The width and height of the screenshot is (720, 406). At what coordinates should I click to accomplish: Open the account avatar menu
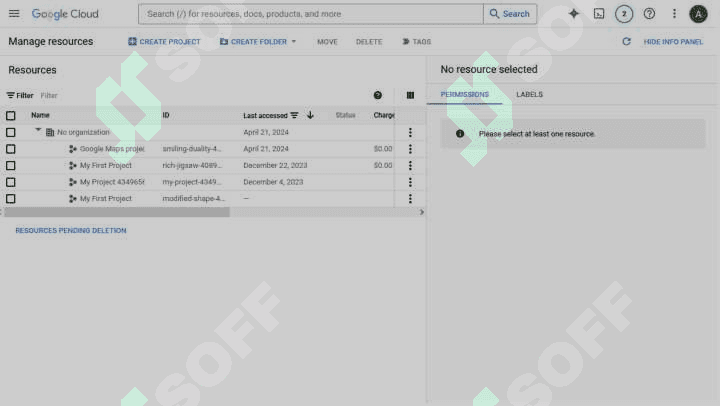point(698,14)
